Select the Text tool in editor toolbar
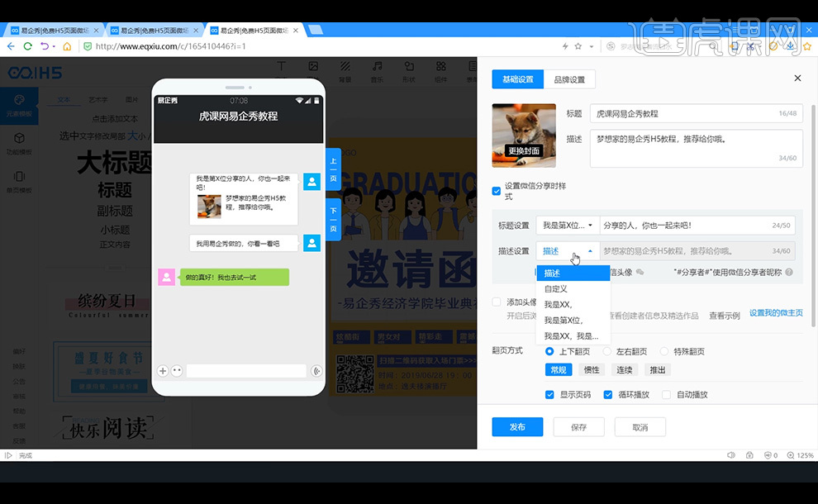 click(281, 66)
